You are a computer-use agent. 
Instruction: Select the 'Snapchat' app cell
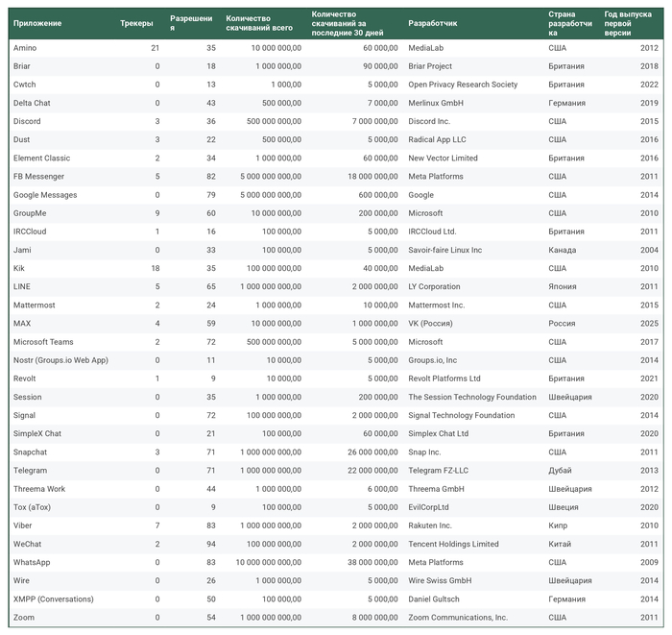[x=30, y=452]
